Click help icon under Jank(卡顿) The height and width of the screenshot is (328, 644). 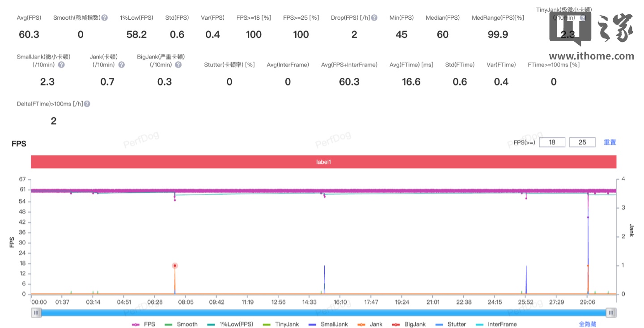(x=121, y=65)
